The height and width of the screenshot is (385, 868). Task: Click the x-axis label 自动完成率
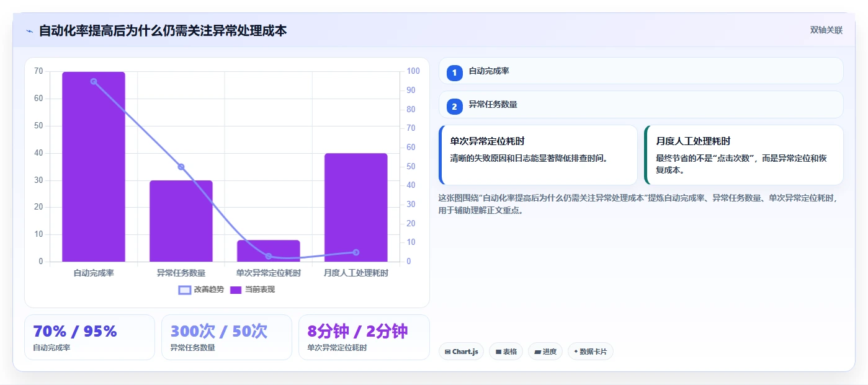[x=94, y=273]
